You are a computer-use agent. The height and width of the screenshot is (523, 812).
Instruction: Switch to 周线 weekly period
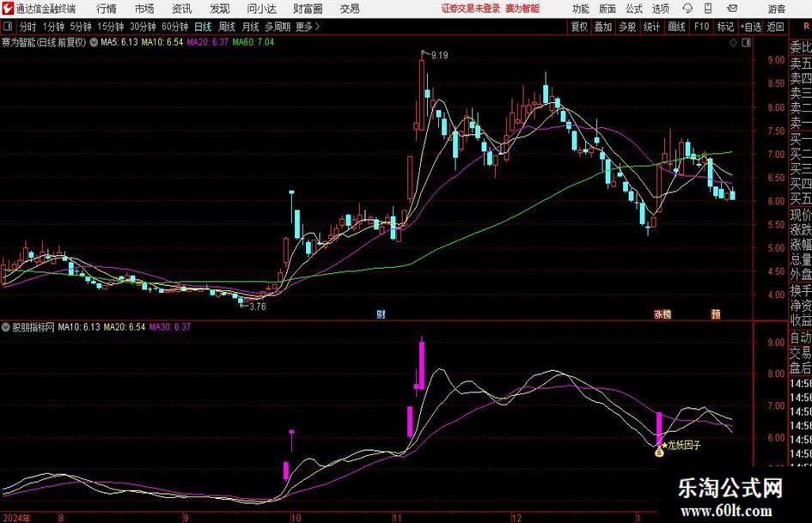[x=226, y=27]
